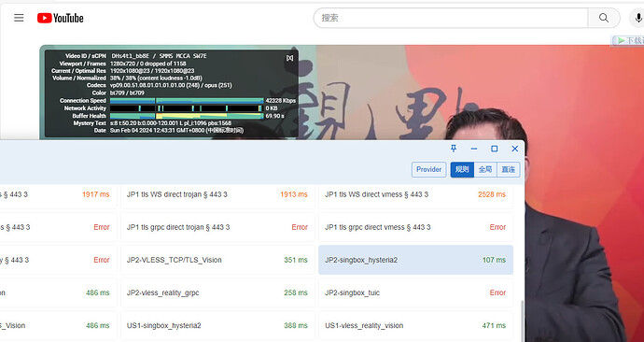This screenshot has height=342, width=644.
Task: Click the Network Activity graph bar
Action: coord(187,108)
